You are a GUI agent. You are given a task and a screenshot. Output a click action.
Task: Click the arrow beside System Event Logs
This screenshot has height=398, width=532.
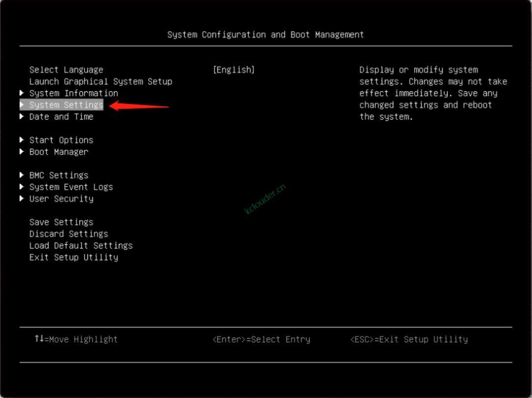[x=22, y=186]
